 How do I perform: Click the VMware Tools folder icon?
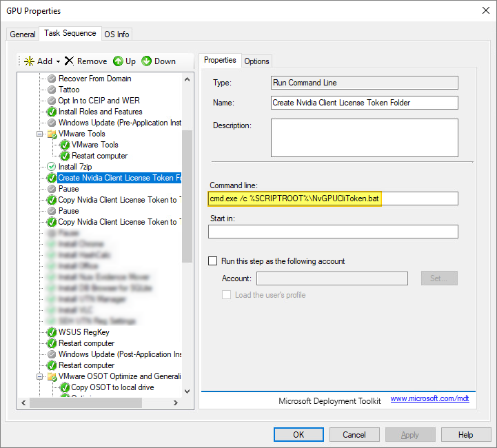click(52, 134)
